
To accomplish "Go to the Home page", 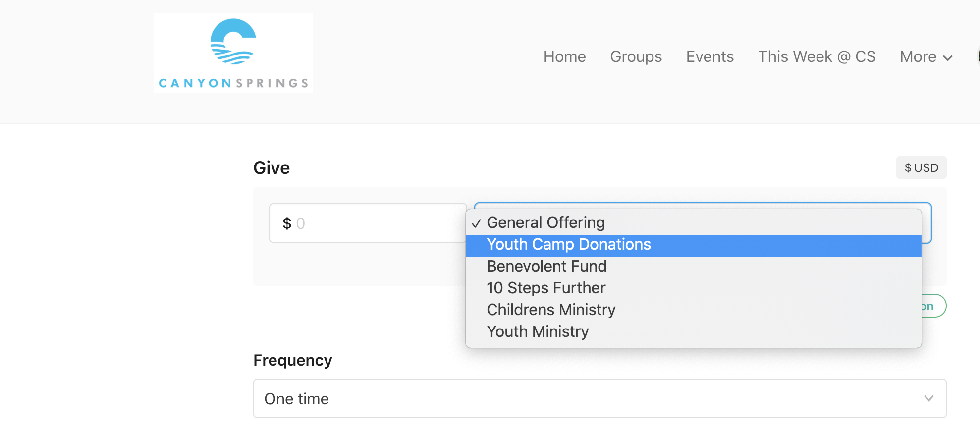I will coord(564,56).
